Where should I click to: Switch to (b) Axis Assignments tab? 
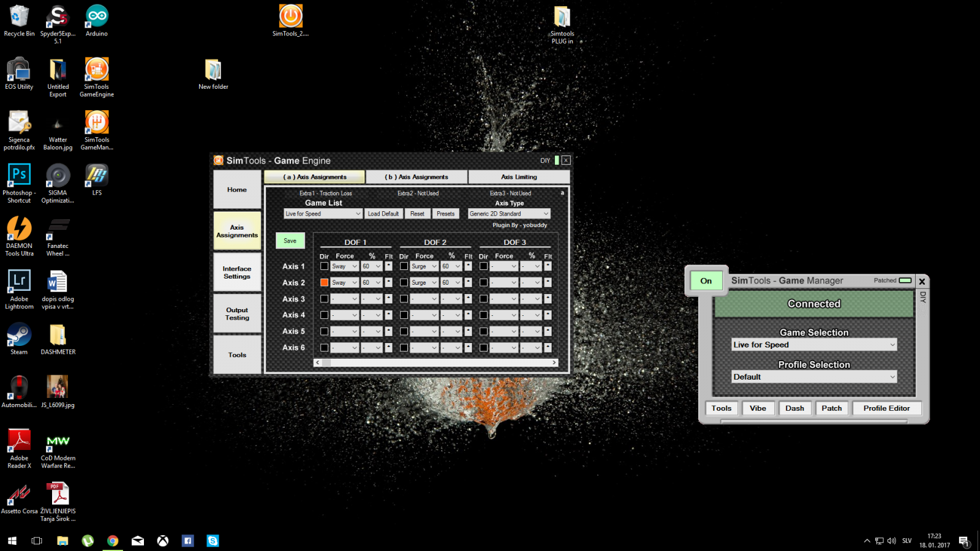(417, 177)
